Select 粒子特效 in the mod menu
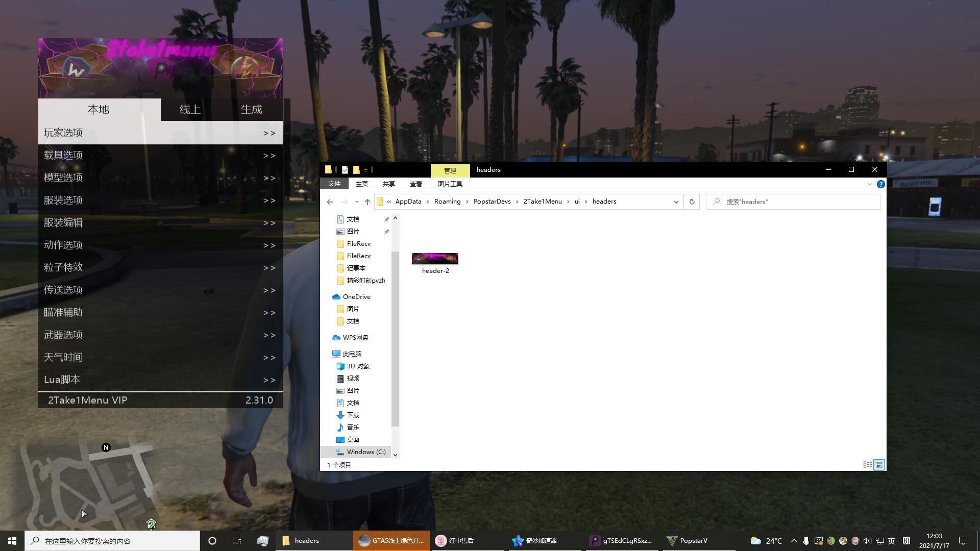This screenshot has width=980, height=551. [x=160, y=267]
